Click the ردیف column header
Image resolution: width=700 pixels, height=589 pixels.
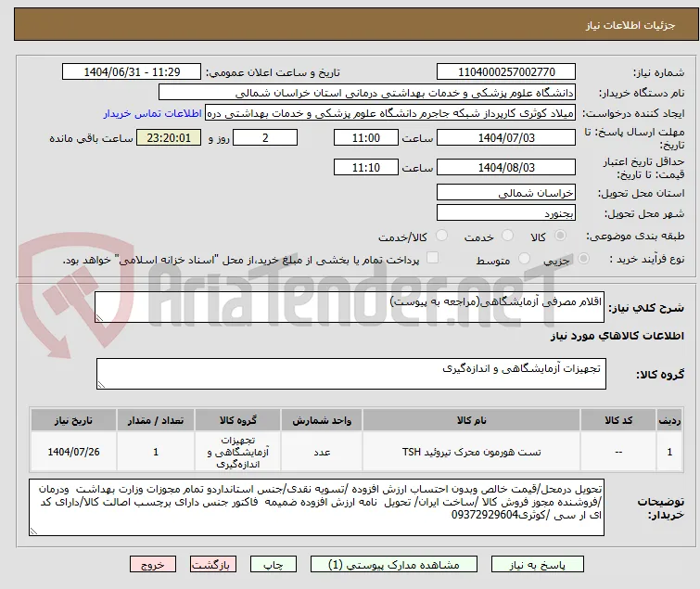[x=669, y=420]
